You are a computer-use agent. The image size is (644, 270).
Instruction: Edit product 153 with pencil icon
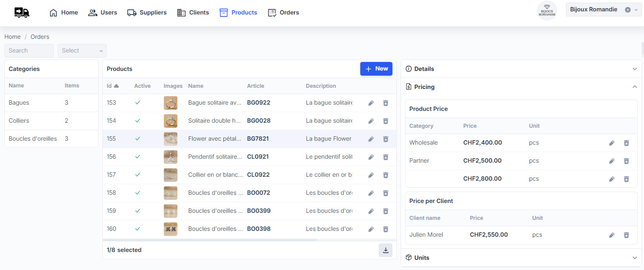click(371, 103)
